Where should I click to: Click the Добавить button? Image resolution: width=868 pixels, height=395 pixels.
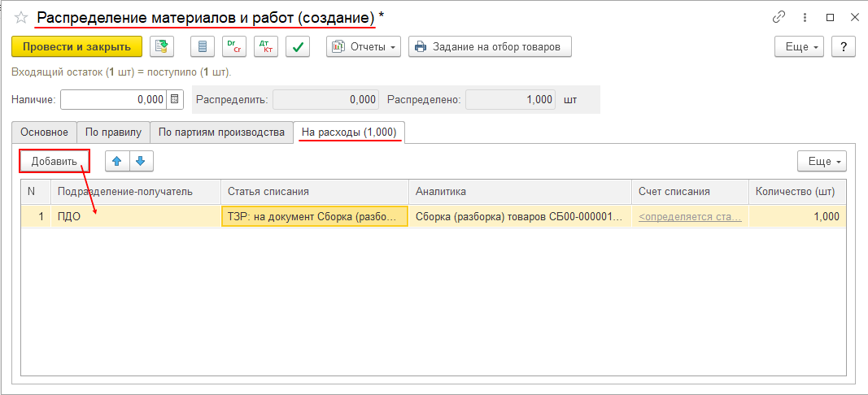pyautogui.click(x=55, y=161)
